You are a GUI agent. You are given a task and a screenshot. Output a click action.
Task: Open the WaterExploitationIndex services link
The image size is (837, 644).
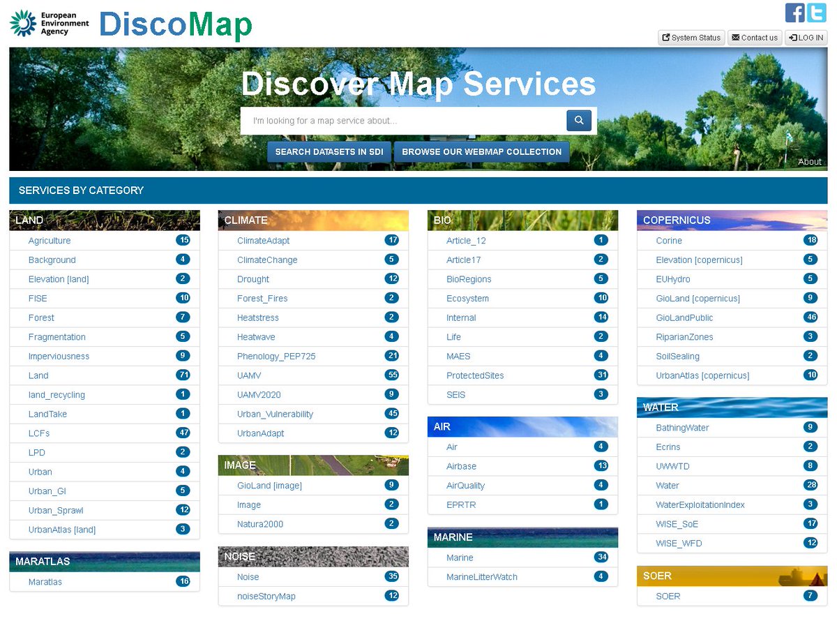(700, 505)
